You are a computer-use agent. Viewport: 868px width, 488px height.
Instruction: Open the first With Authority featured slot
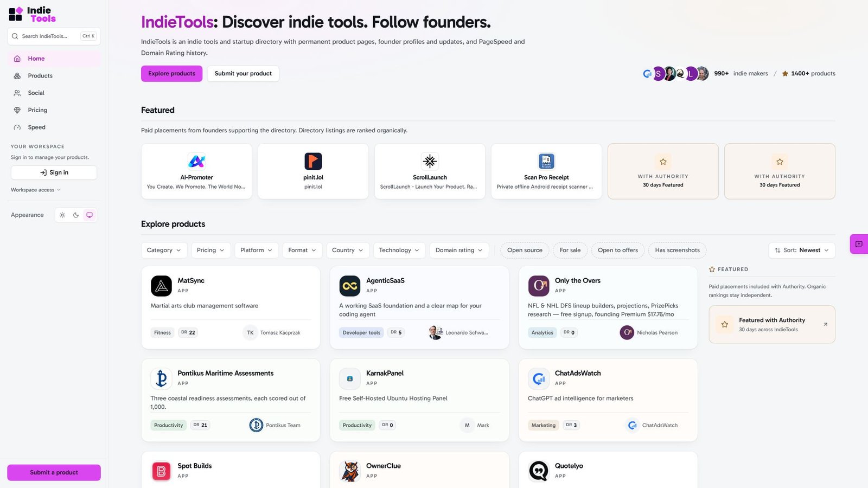click(663, 171)
